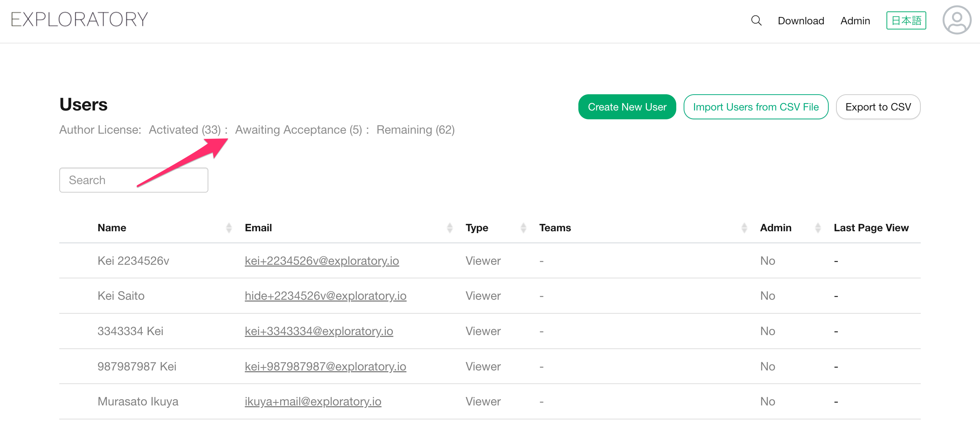Click Create New User button

pyautogui.click(x=627, y=107)
